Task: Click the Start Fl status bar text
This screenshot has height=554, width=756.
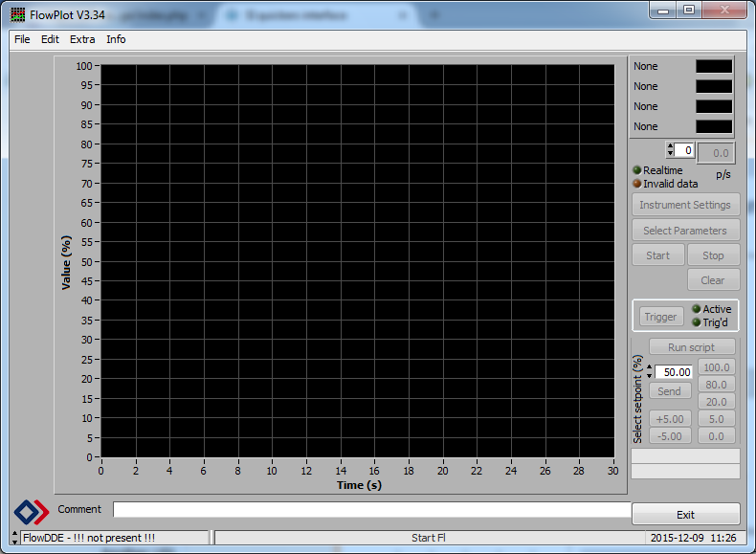Action: tap(429, 538)
